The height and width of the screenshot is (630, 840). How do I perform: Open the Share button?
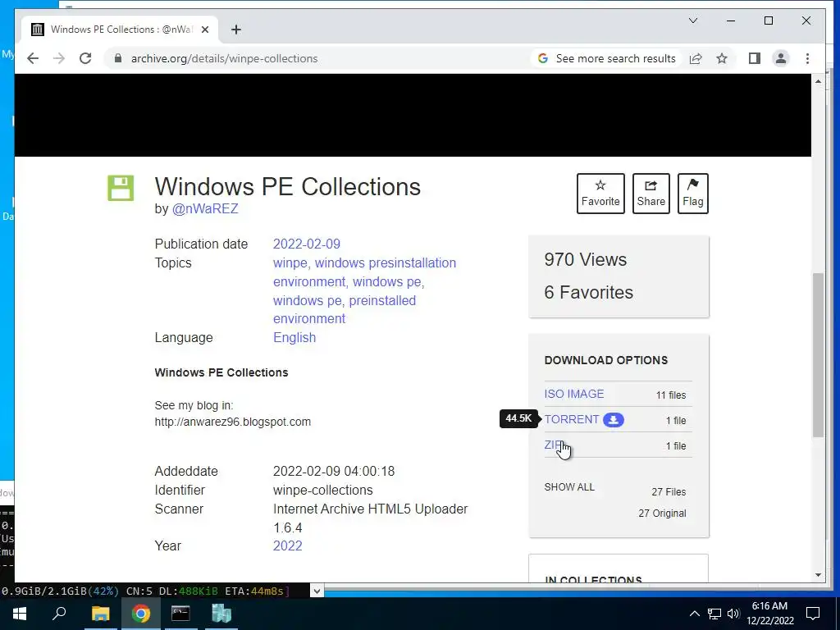click(x=651, y=194)
